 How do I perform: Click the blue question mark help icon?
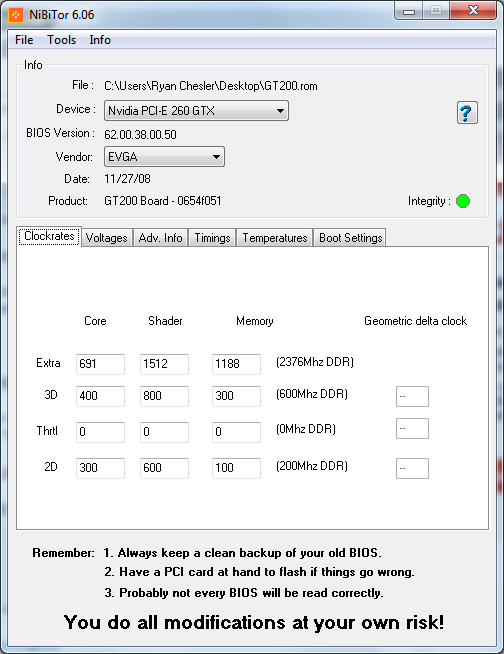pyautogui.click(x=467, y=112)
